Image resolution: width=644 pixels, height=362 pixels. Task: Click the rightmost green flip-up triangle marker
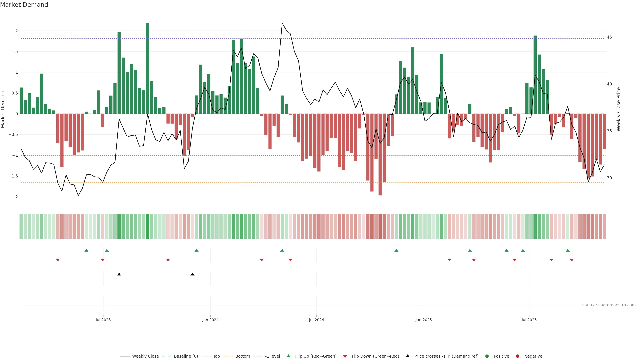pos(568,250)
